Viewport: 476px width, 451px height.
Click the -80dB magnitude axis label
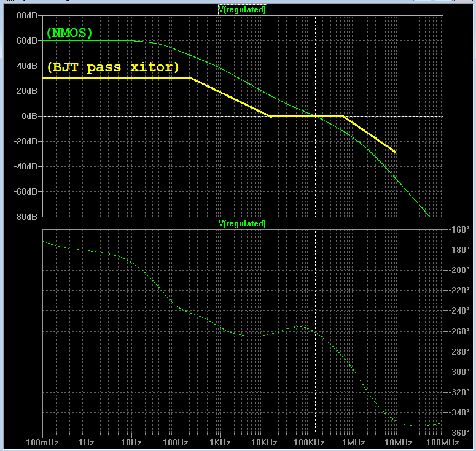click(x=26, y=217)
